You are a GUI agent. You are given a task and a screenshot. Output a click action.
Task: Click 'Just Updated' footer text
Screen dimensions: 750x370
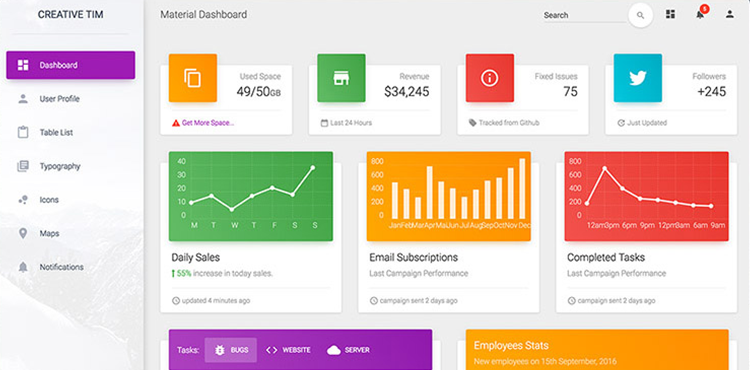pos(647,123)
